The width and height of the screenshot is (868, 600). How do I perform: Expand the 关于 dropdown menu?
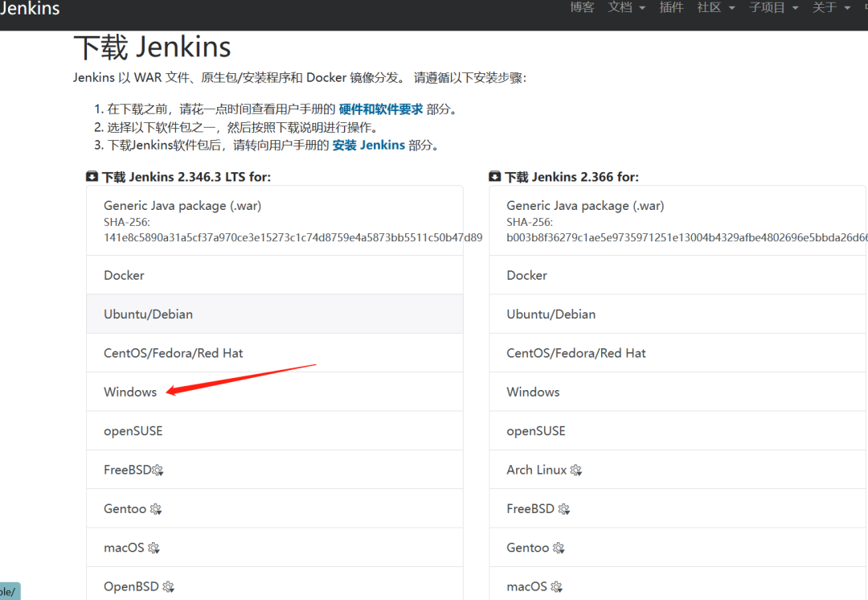pyautogui.click(x=831, y=7)
